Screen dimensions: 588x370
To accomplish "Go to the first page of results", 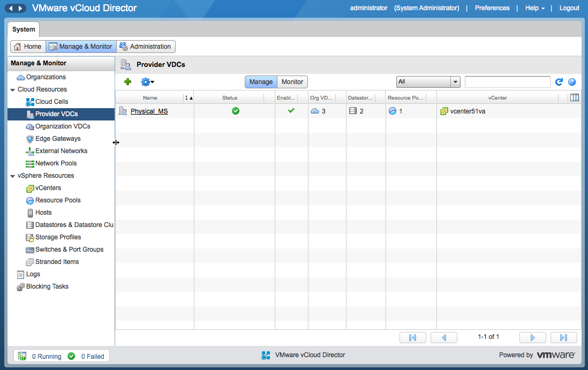I will point(413,337).
